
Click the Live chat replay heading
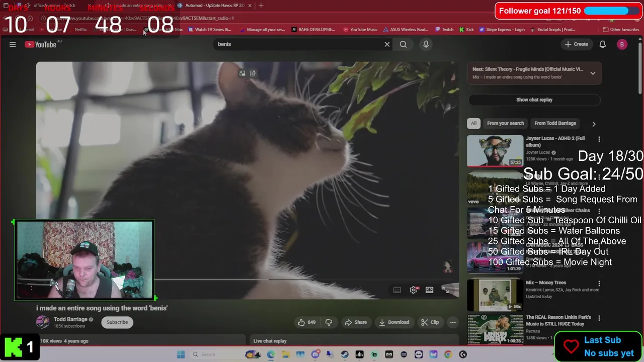click(x=270, y=341)
